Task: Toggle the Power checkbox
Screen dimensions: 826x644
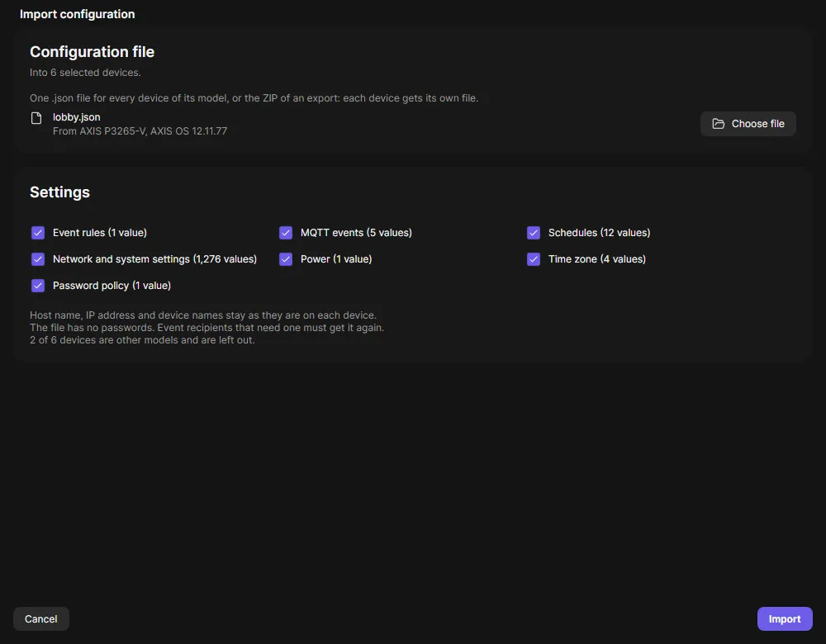Action: (x=286, y=259)
